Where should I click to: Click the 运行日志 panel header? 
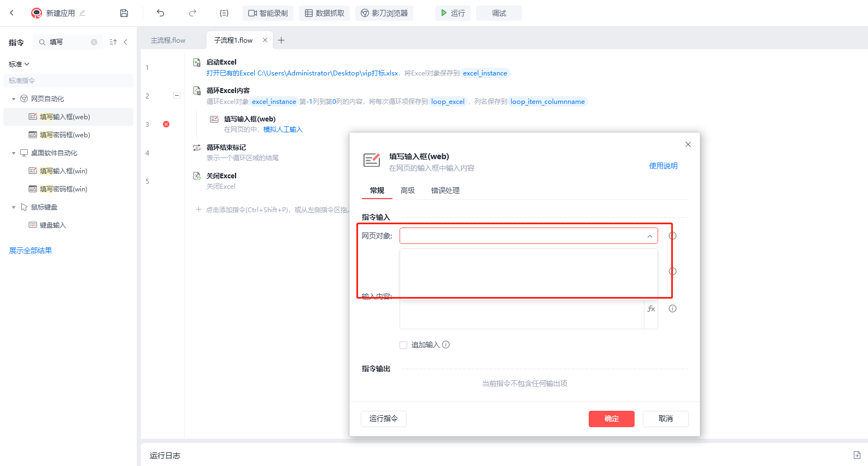165,456
